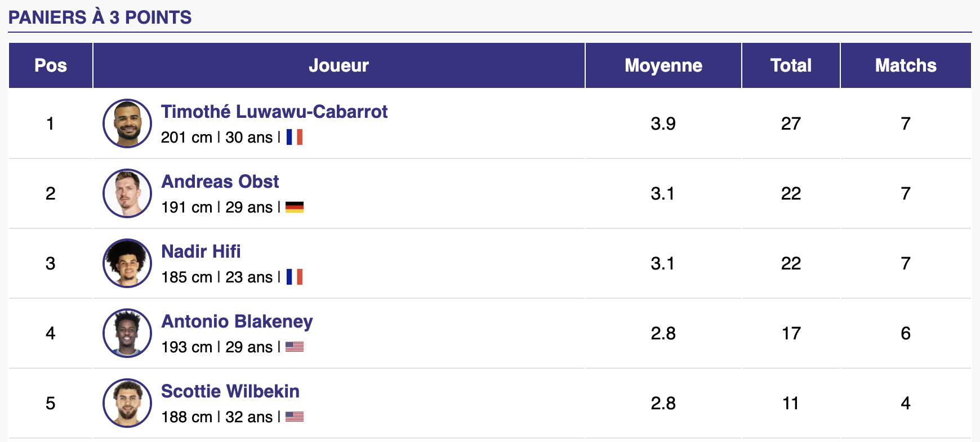Screen dimensions: 980x442
Task: Open Timothé Luwawu-Cabarrot's player page
Action: (x=274, y=112)
